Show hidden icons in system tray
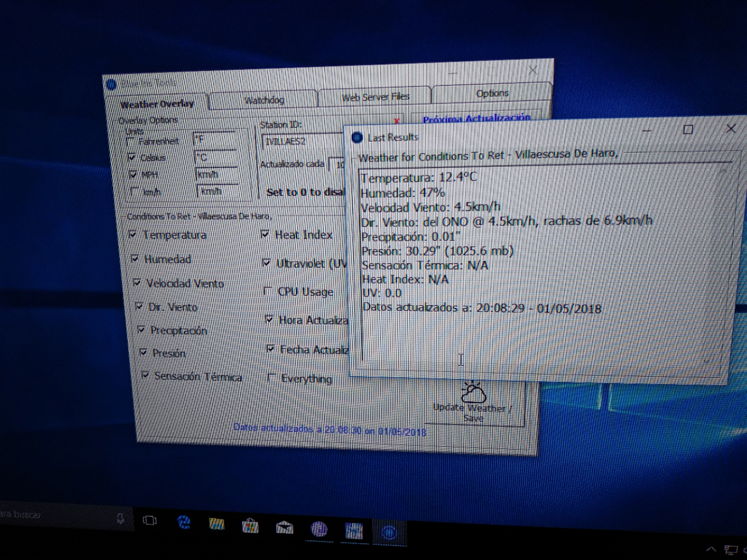 point(711,549)
